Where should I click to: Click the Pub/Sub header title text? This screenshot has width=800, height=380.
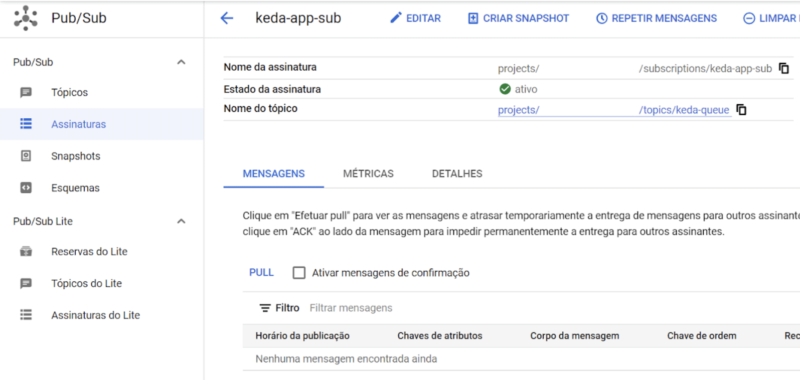(79, 18)
